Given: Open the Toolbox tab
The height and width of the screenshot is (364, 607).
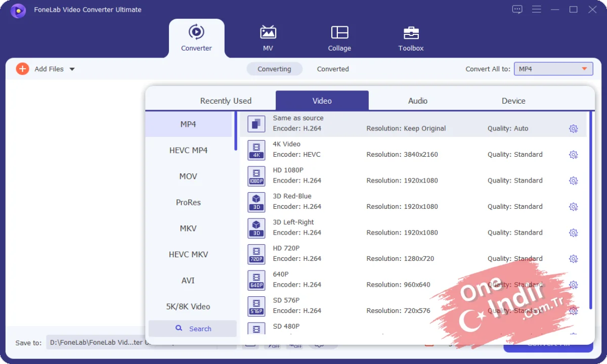Looking at the screenshot, I should click(411, 38).
